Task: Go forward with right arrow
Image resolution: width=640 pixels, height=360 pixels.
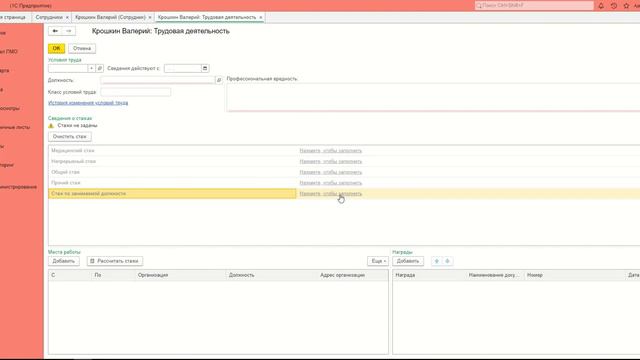Action: (69, 31)
